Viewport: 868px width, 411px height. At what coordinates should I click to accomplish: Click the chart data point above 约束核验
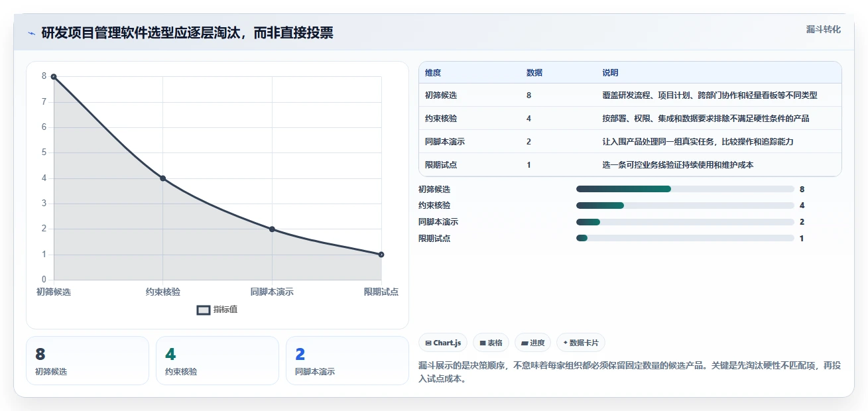click(162, 178)
